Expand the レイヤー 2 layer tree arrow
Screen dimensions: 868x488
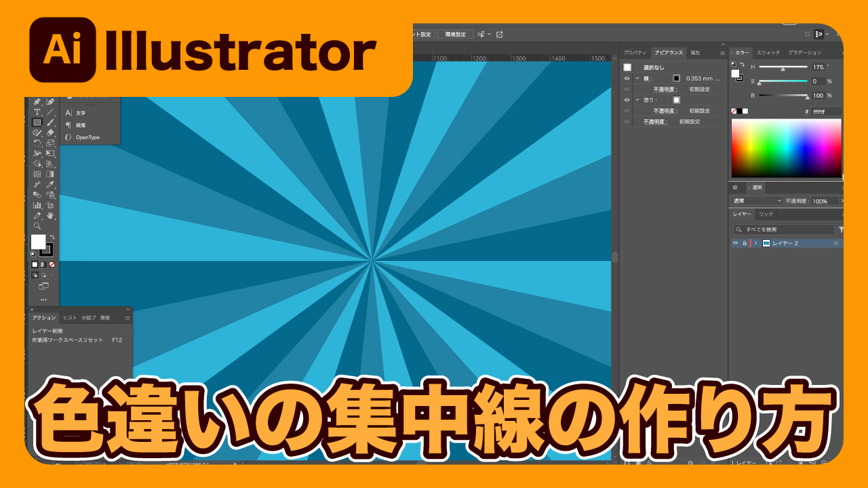tap(755, 243)
